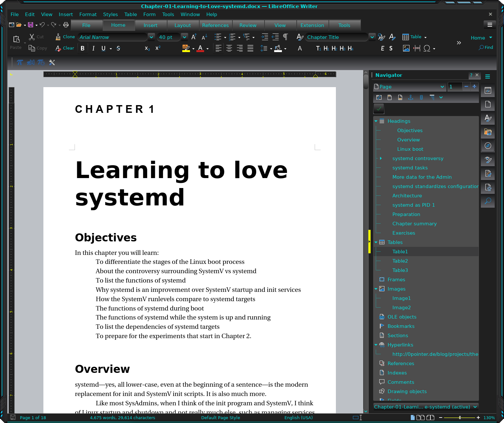Apply strikethrough using the S icon

click(118, 49)
